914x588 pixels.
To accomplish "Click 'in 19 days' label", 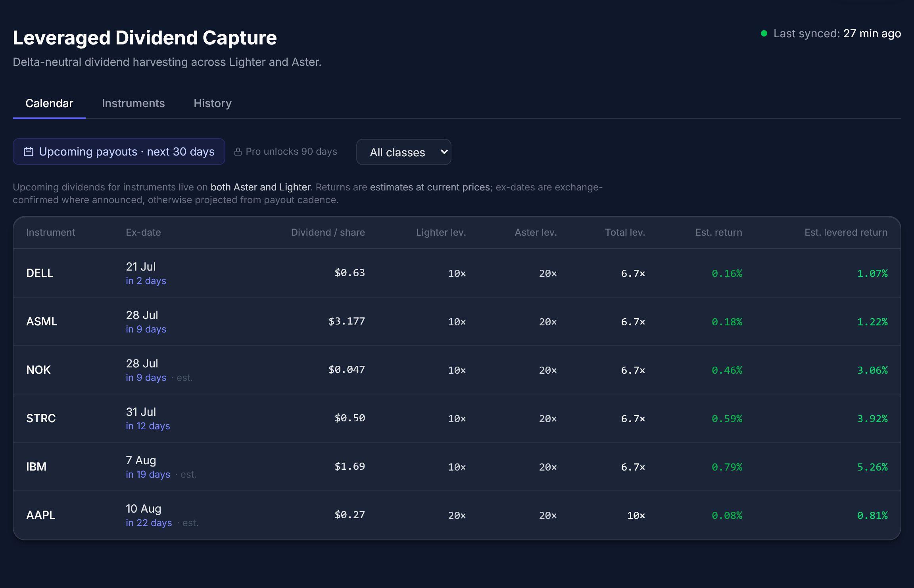I will coord(148,475).
